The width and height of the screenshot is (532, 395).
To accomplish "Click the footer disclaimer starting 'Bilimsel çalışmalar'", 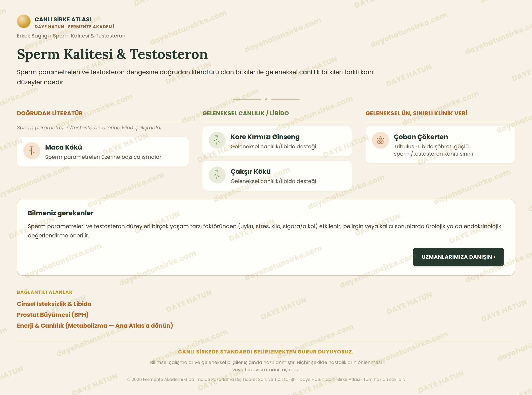I will (266, 366).
